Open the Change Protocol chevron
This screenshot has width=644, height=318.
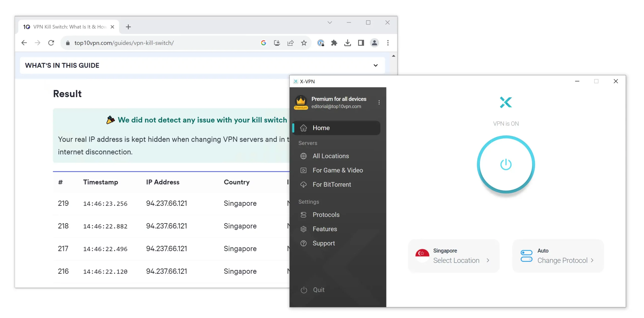point(592,260)
